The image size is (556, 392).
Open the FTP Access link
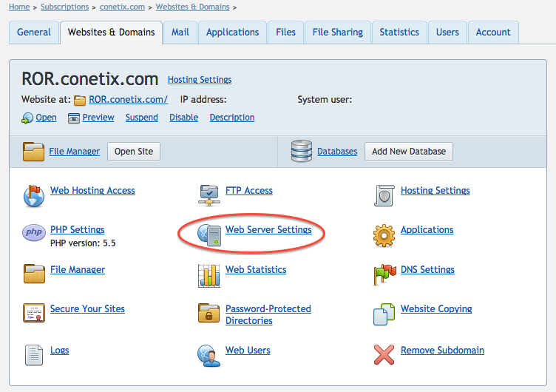coord(249,191)
